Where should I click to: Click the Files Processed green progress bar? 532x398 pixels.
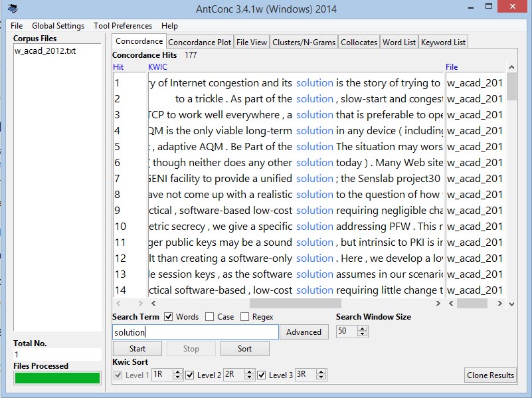[57, 377]
